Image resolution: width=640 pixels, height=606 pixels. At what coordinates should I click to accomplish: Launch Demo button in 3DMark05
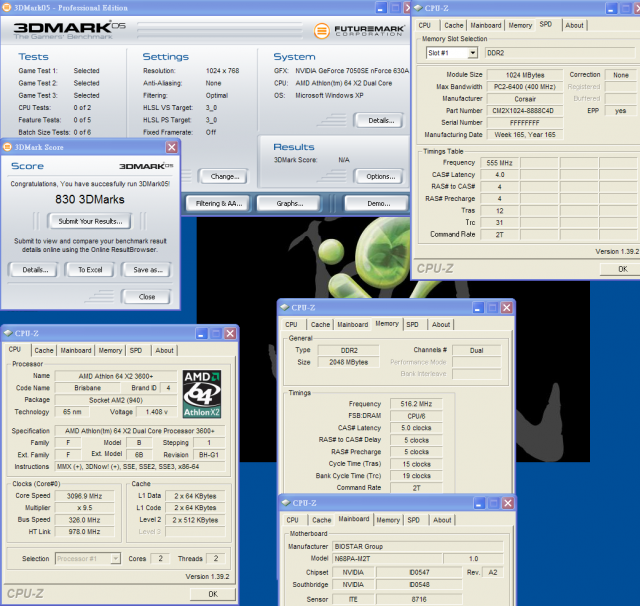(x=378, y=203)
